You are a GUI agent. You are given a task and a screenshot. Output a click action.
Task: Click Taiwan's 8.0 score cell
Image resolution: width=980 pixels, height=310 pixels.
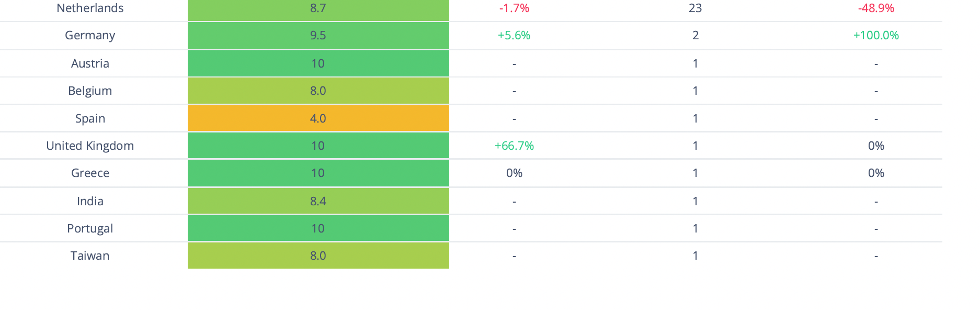[x=318, y=256]
